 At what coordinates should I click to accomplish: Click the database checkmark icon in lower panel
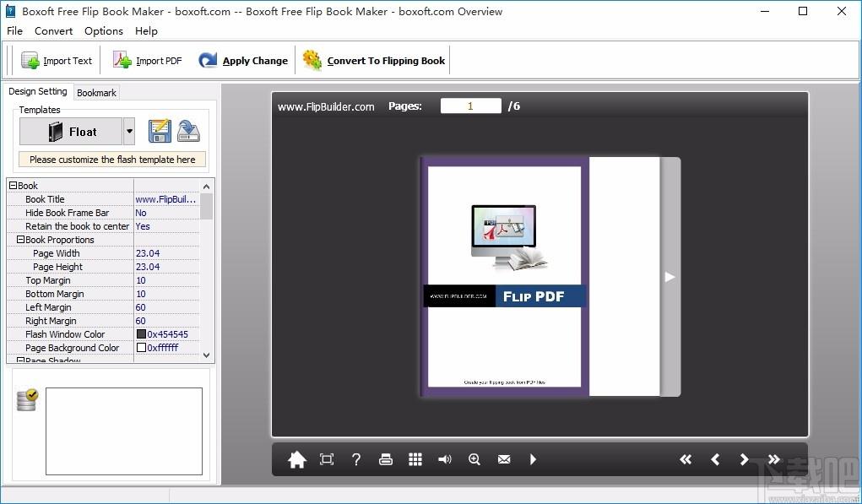pos(28,400)
